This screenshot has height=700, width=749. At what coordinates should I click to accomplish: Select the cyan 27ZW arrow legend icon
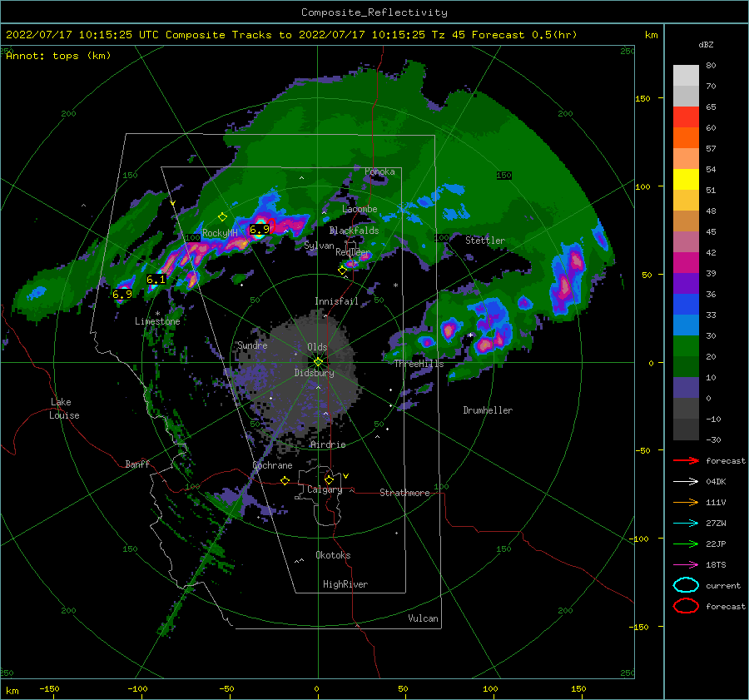click(686, 524)
